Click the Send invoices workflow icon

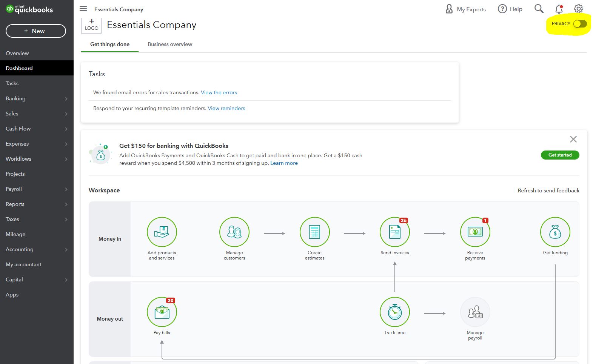[394, 232]
